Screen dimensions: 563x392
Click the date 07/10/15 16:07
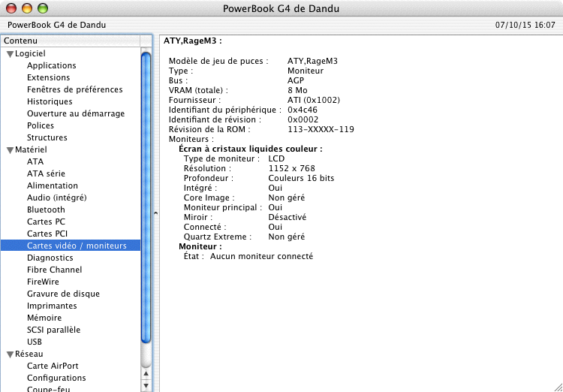tap(525, 25)
